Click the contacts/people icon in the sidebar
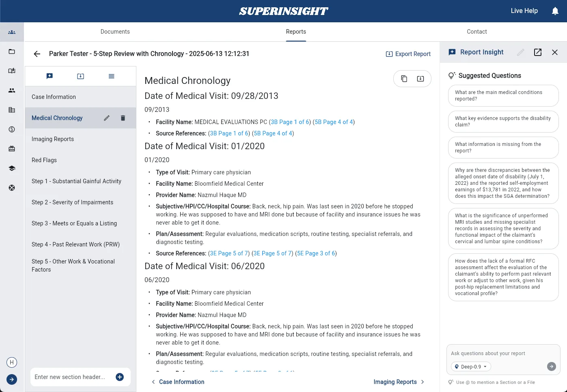The height and width of the screenshot is (392, 567). tap(11, 90)
